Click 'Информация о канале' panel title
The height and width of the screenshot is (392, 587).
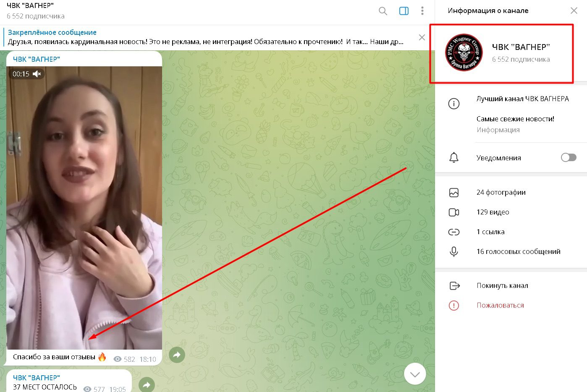click(x=488, y=10)
